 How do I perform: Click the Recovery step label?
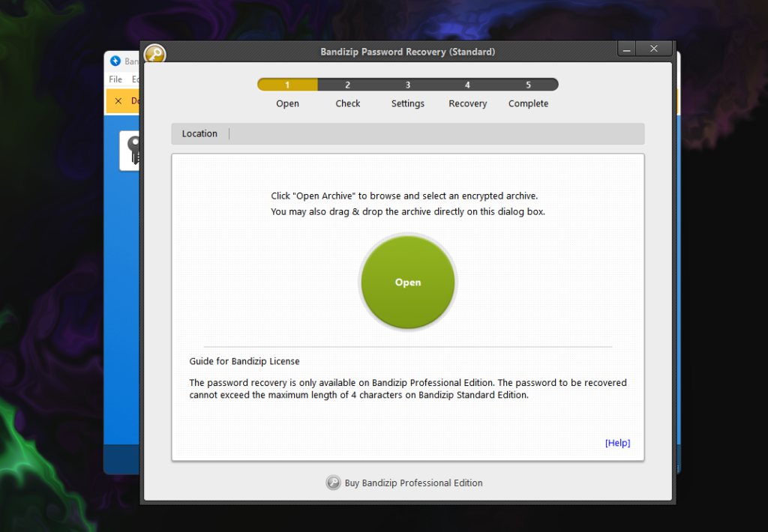pos(467,103)
